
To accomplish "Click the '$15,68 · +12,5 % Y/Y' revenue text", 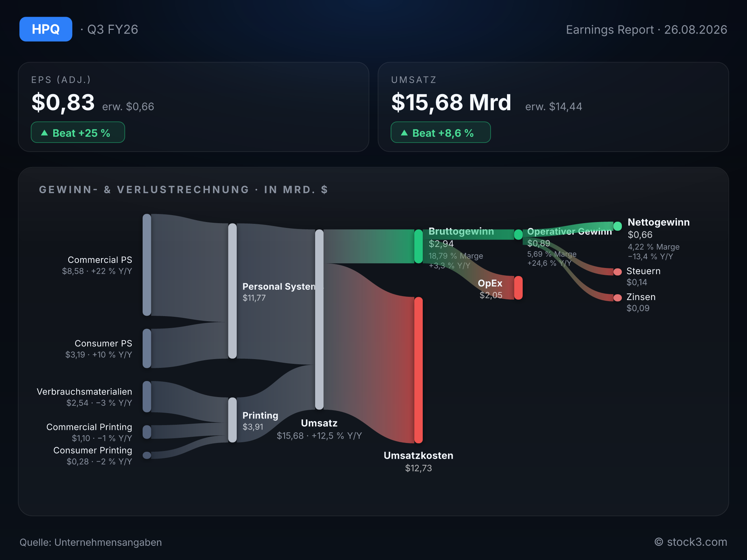I will [x=319, y=436].
